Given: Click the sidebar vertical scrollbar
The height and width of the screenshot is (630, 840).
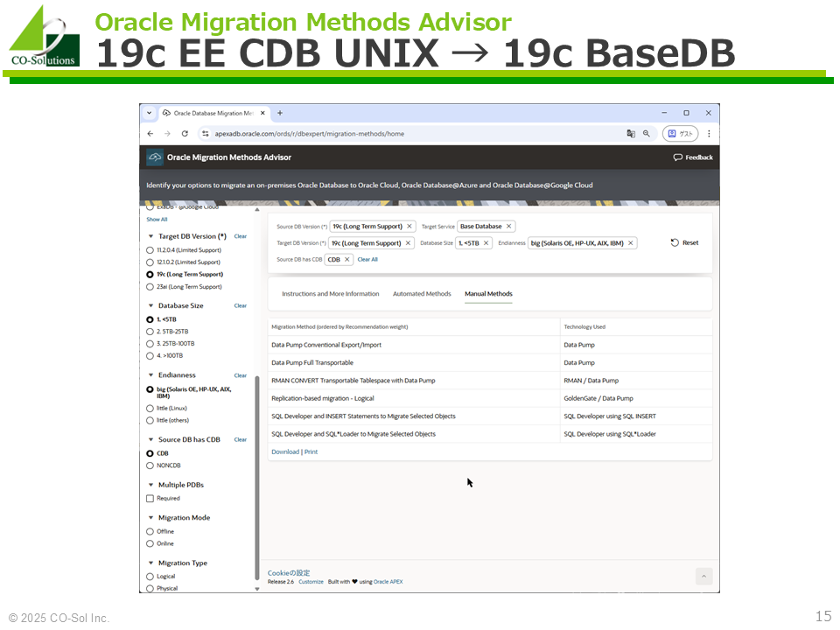Looking at the screenshot, I should pyautogui.click(x=257, y=477).
